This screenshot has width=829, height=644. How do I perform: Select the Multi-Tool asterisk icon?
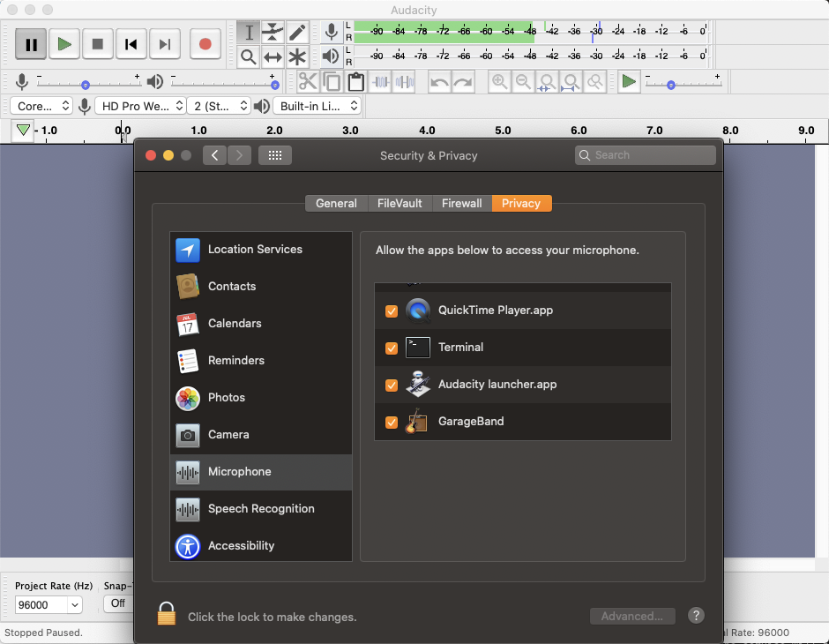click(298, 57)
